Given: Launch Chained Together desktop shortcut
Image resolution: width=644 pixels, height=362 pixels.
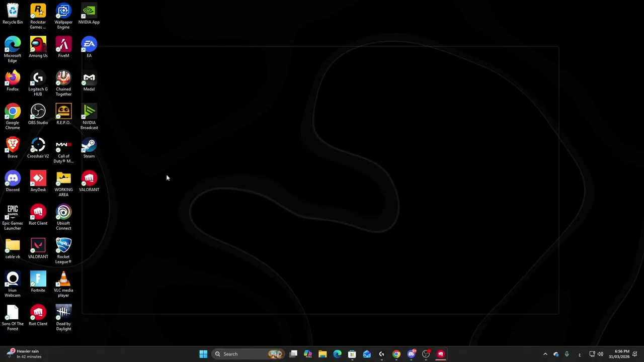Looking at the screenshot, I should coord(63,83).
